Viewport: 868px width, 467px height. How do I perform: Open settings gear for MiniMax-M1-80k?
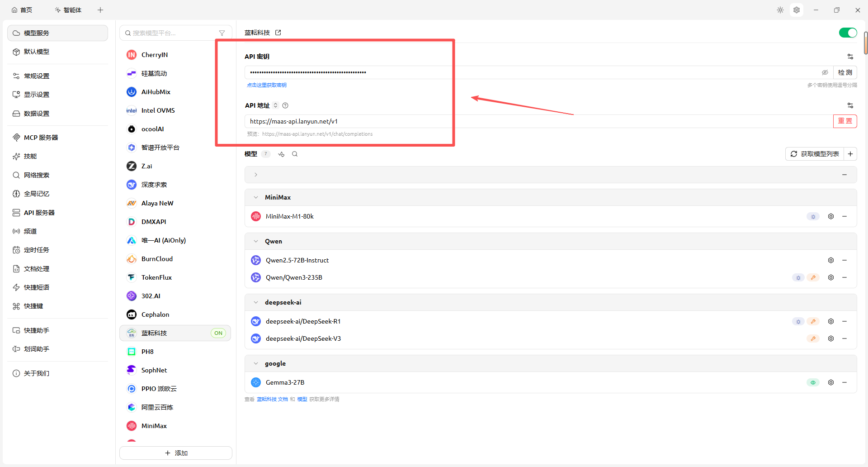(831, 216)
